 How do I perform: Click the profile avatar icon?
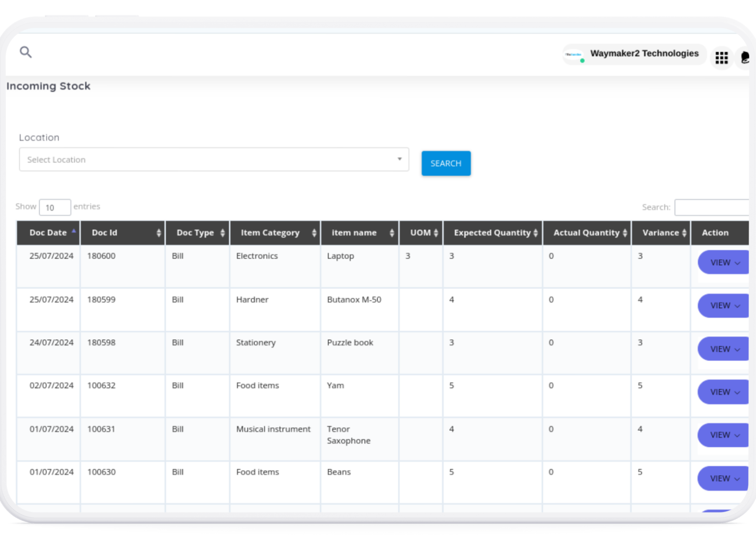tap(744, 58)
